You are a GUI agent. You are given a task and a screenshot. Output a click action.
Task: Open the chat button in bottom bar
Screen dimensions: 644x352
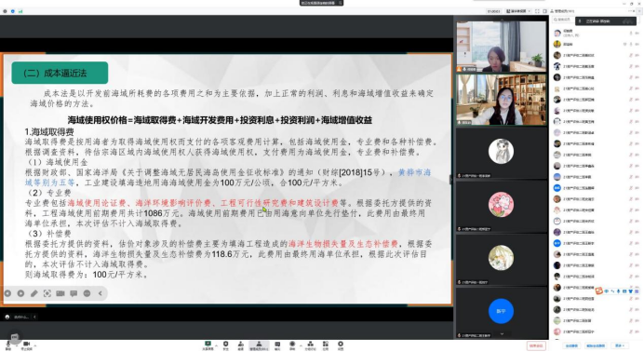[x=277, y=345]
